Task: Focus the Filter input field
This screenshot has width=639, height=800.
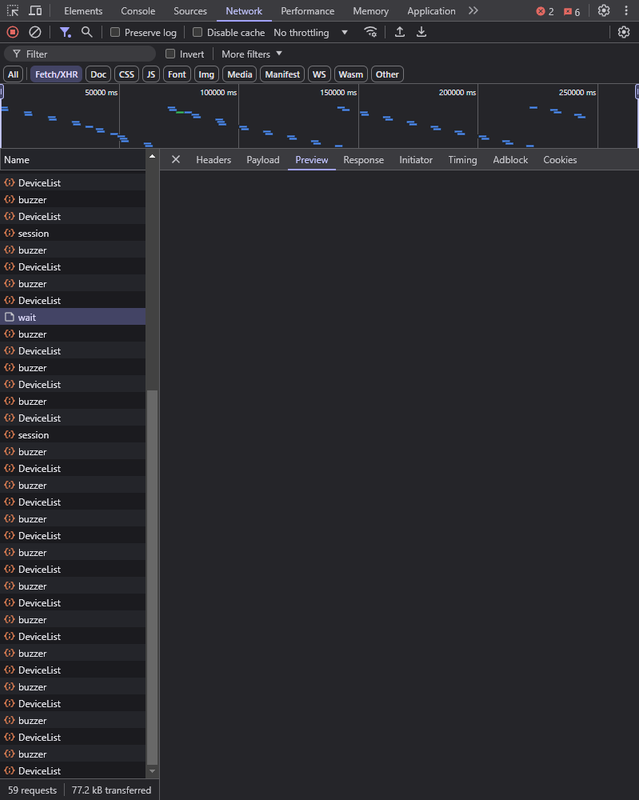Action: tap(80, 54)
